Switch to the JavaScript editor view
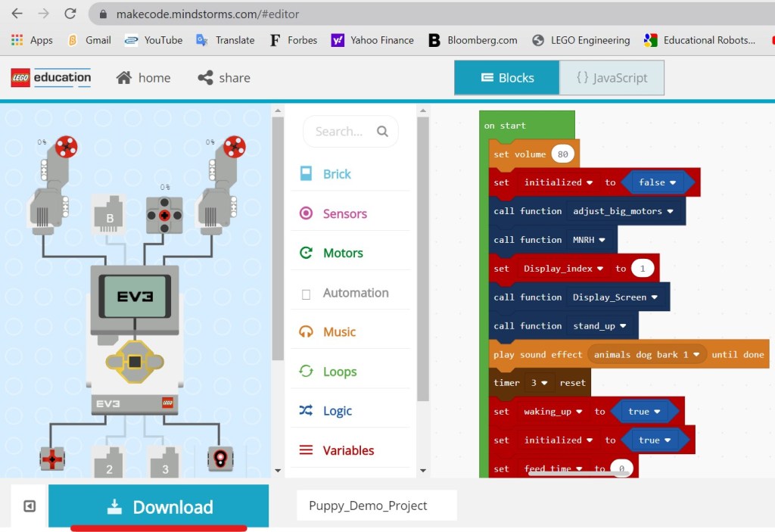Viewport: 775px width, 532px height. click(x=612, y=78)
